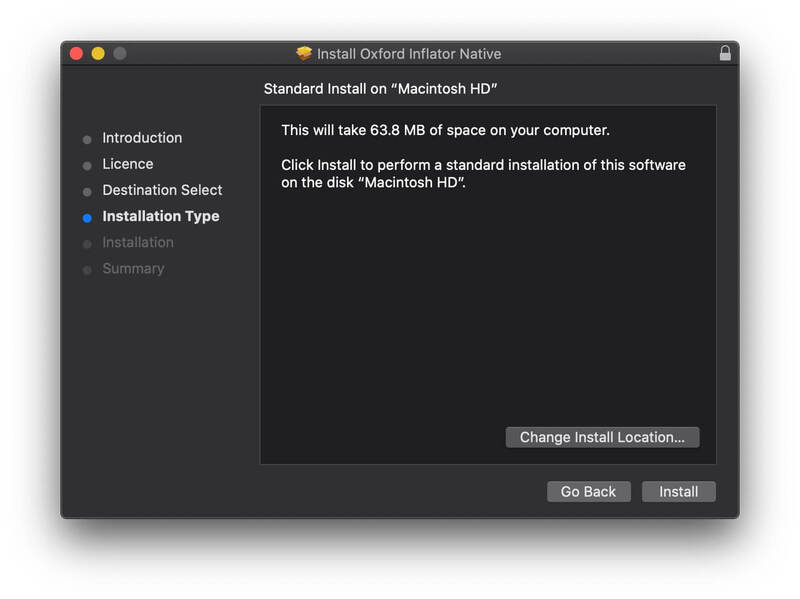
Task: Select the Installation Type step label
Action: pos(161,216)
